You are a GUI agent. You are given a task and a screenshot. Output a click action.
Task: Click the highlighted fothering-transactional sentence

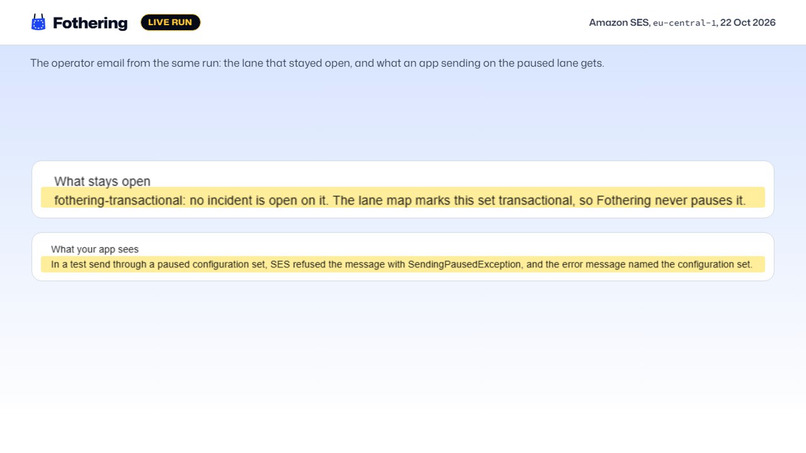tap(402, 200)
